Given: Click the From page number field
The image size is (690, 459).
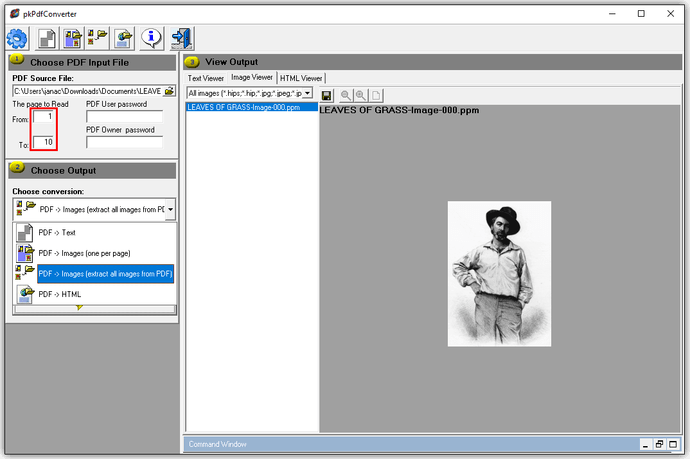Looking at the screenshot, I should tap(43, 117).
